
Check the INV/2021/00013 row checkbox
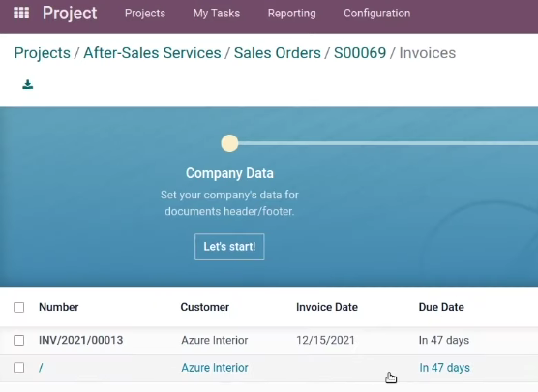19,340
